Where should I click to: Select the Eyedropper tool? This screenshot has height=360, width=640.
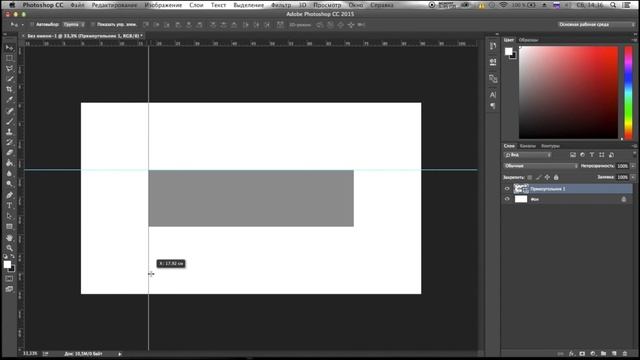[x=9, y=100]
